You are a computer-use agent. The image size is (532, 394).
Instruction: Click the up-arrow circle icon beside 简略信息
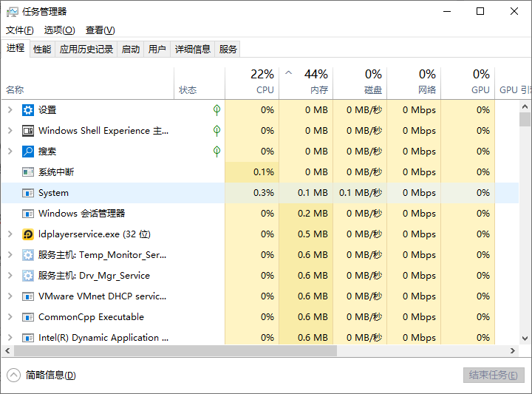[13, 375]
